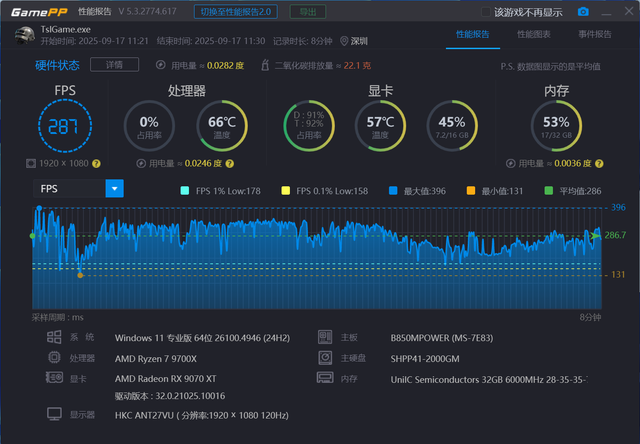The width and height of the screenshot is (640, 444).
Task: Switch to the 性能报告 tab
Action: pos(473,34)
